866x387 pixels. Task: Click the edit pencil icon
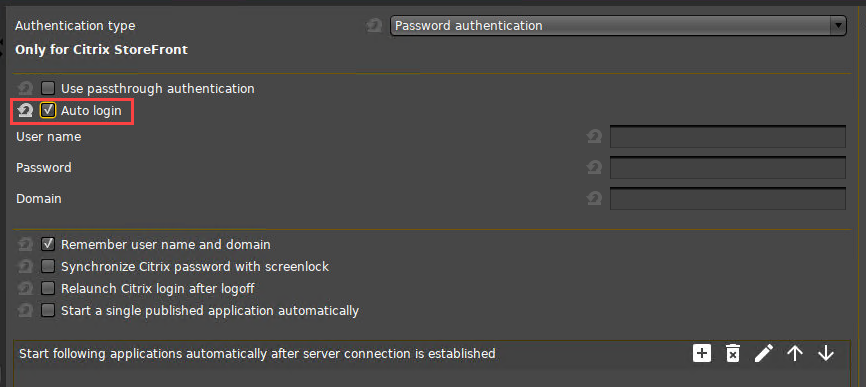coord(764,353)
